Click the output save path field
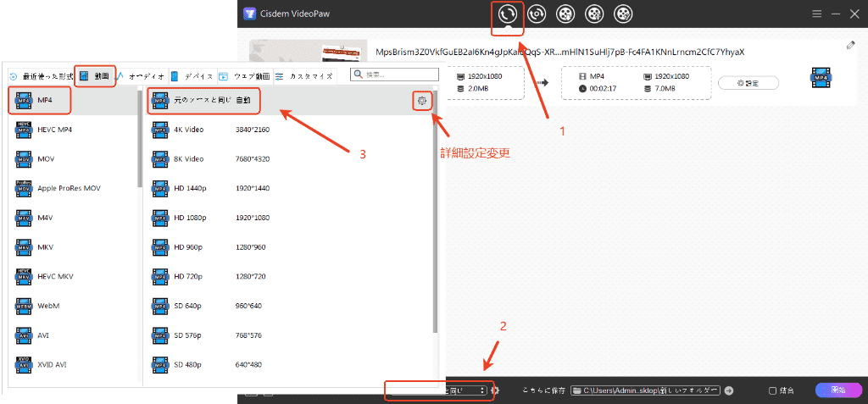Image resolution: width=868 pixels, height=404 pixels. 645,390
